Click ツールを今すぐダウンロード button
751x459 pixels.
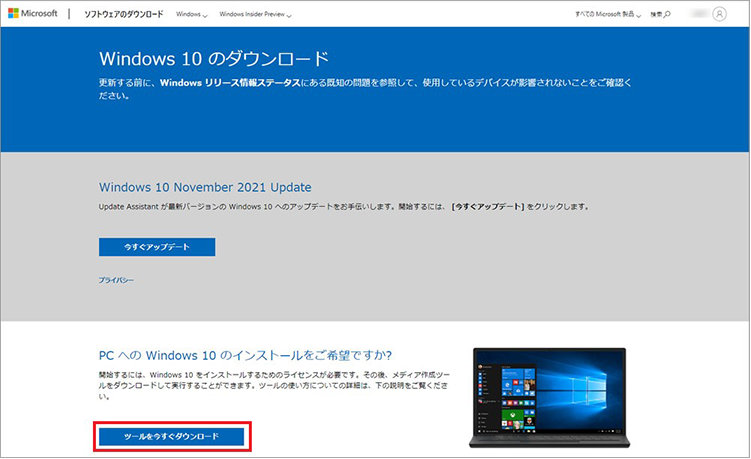171,436
